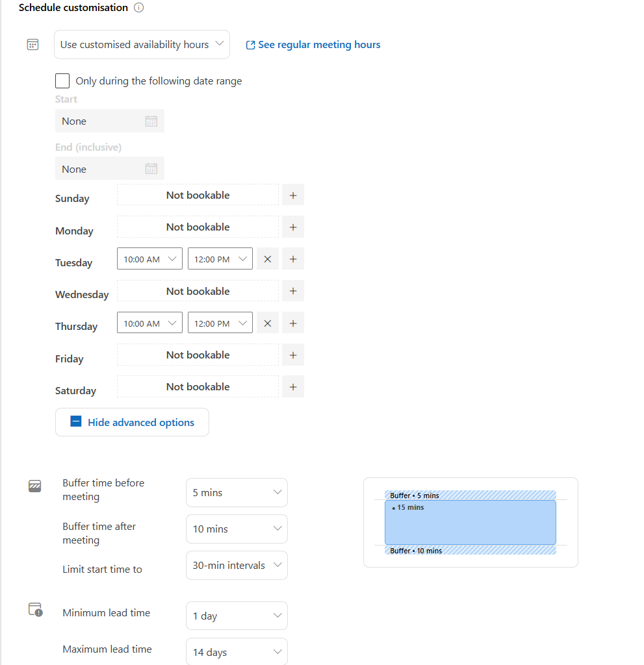Screen dimensions: 644x665
Task: Open See regular meeting hours link
Action: click(x=313, y=45)
